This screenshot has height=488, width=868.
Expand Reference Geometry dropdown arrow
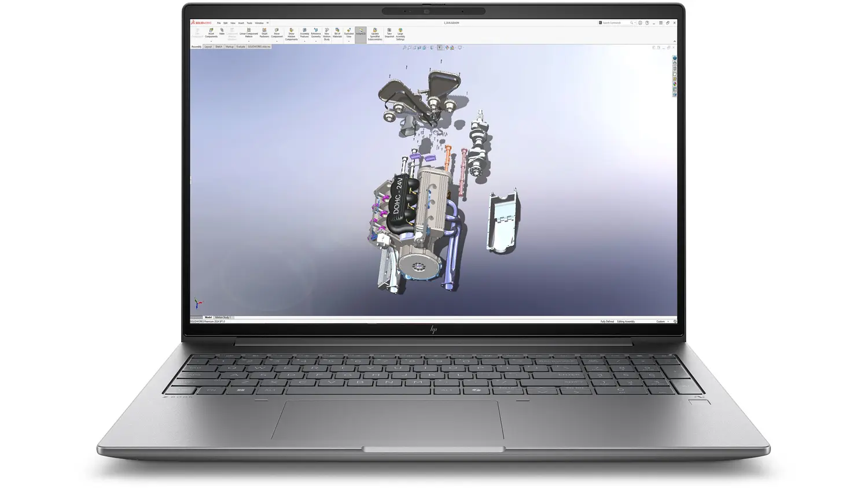pos(316,41)
